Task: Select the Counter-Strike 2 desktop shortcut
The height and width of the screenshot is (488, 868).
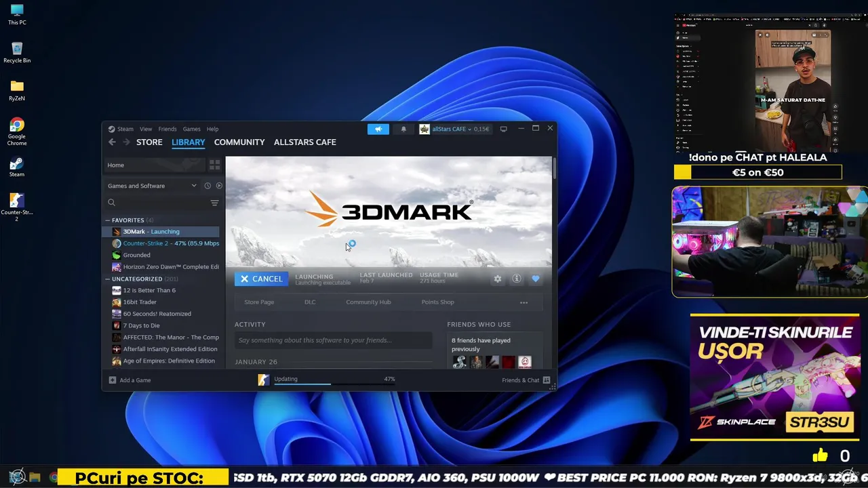Action: 17,207
